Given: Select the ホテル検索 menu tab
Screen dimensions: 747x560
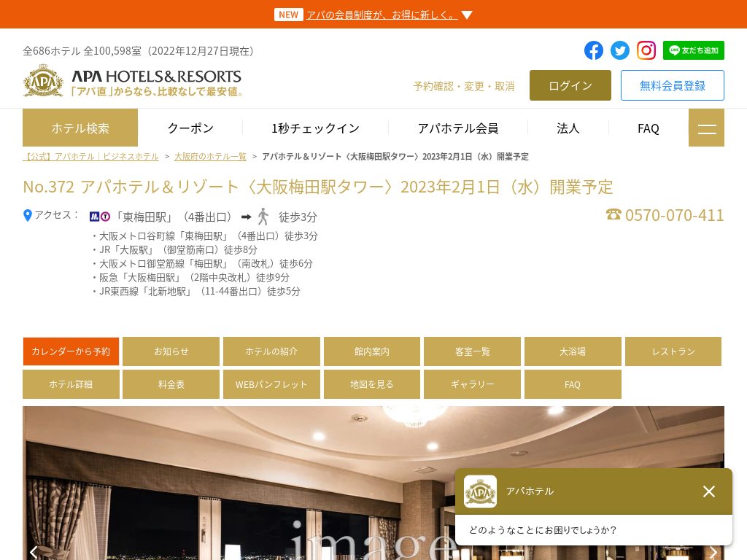Looking at the screenshot, I should pos(80,128).
